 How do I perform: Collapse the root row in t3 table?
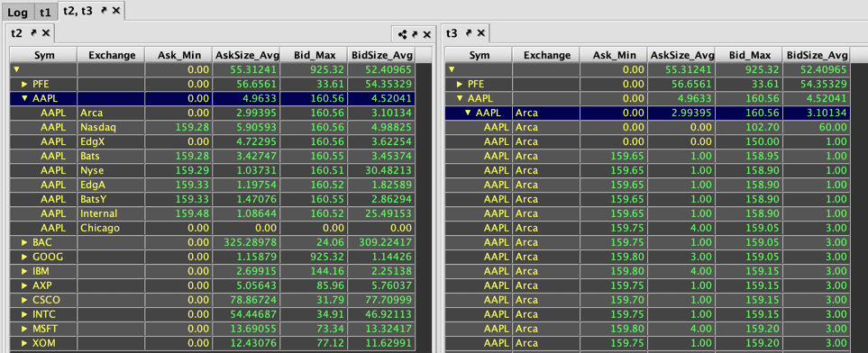(452, 69)
